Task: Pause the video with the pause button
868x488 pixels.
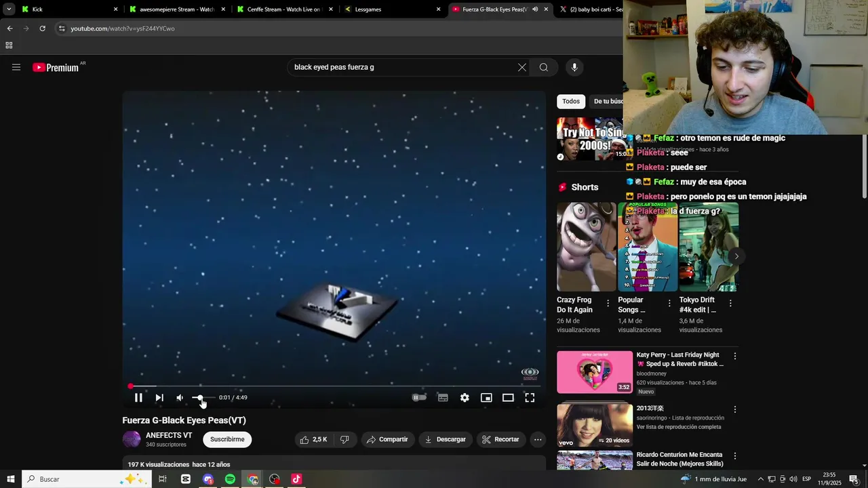Action: (x=138, y=398)
